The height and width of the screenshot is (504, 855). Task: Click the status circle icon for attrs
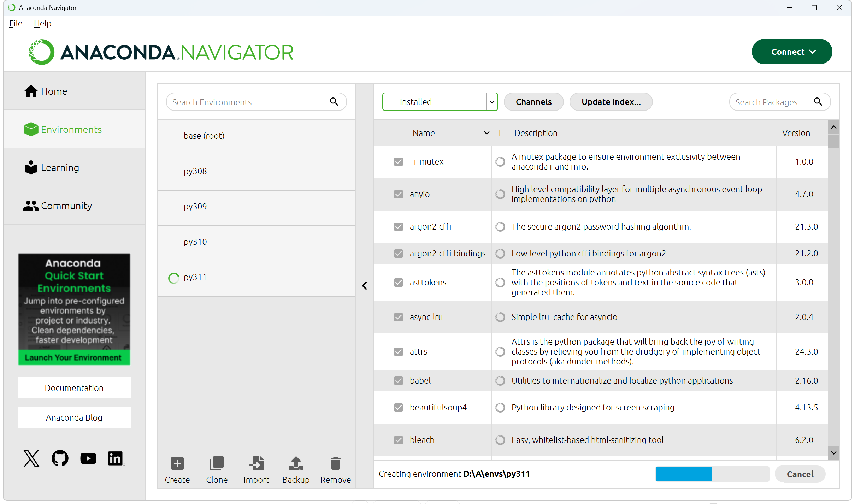(x=500, y=352)
